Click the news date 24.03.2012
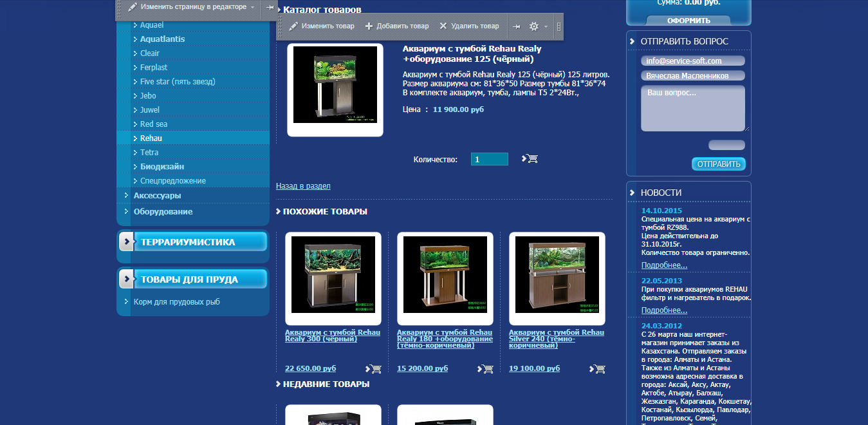868x425 pixels. [x=661, y=326]
